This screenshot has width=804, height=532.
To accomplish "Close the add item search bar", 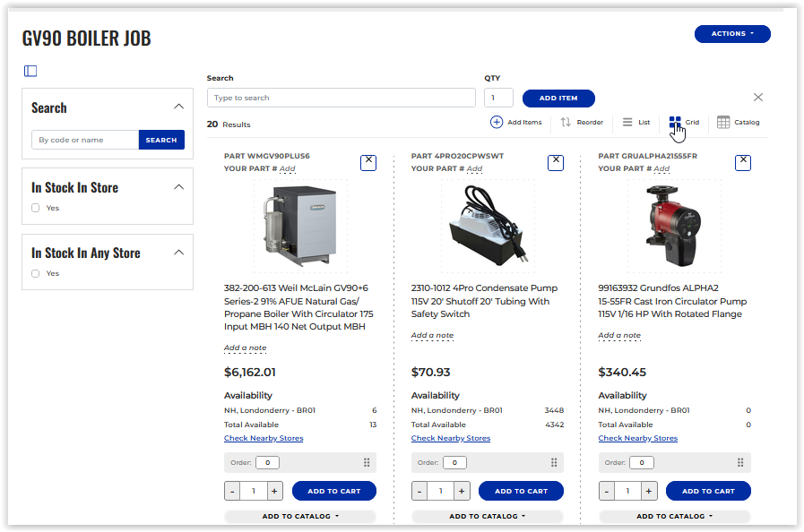I will point(758,97).
